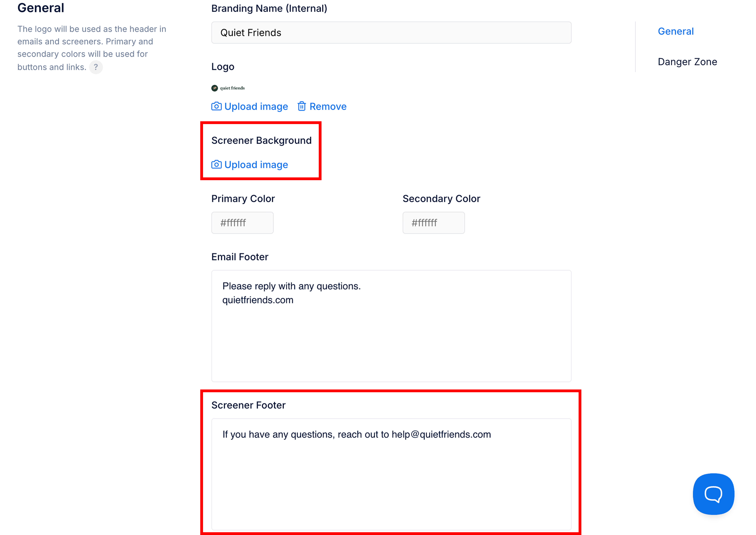756x535 pixels.
Task: Click Upload image for Screener Background
Action: click(x=250, y=165)
